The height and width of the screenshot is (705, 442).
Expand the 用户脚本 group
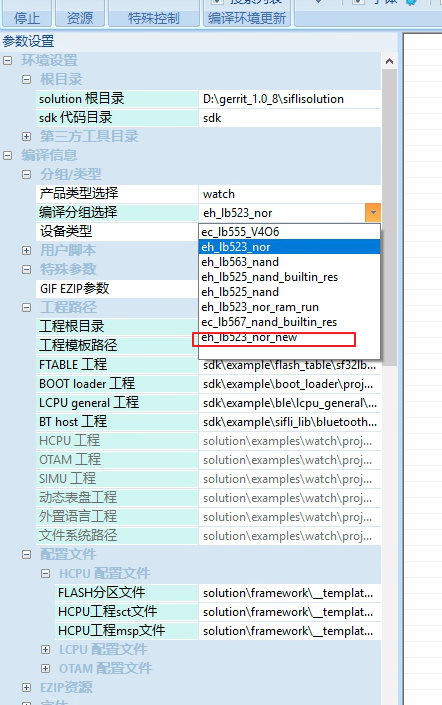coord(27,250)
